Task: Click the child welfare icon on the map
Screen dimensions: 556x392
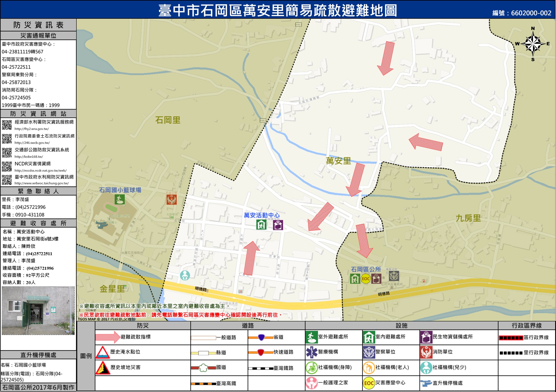Action: (x=185, y=275)
